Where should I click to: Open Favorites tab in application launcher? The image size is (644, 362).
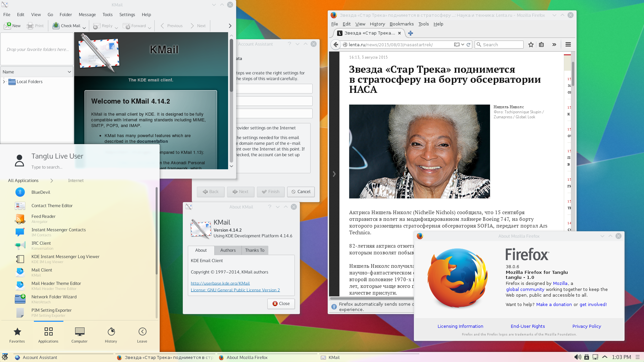tap(17, 335)
